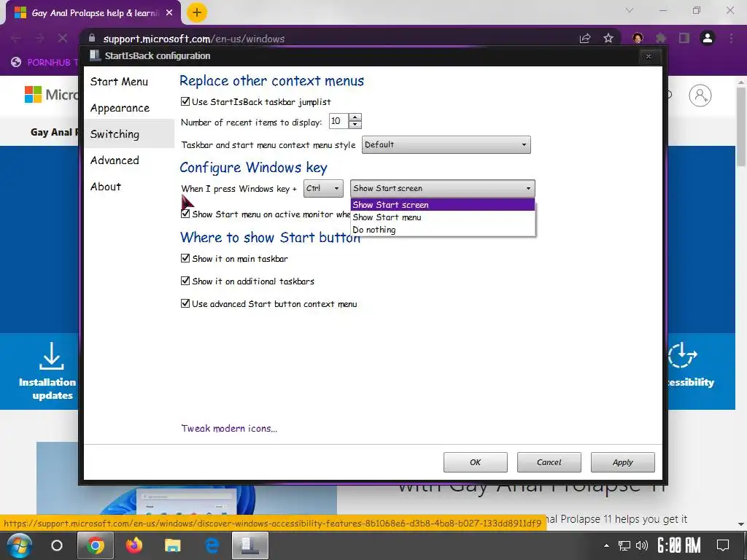
Task: Open the Tweak modern icons link
Action: (229, 428)
